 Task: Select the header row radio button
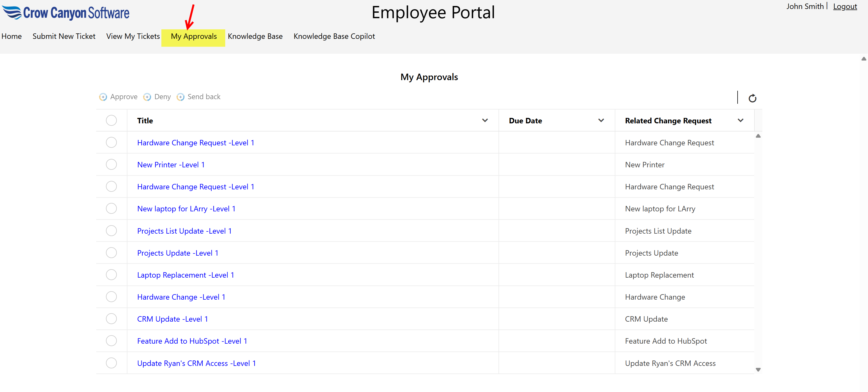tap(111, 120)
